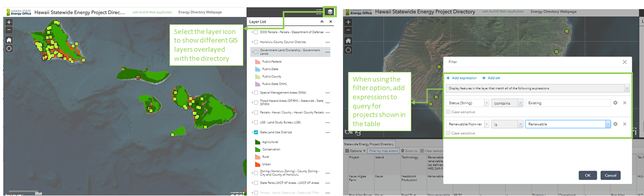Open options menu for LSB Land Study Bureau
Screen dimensions: 644x196
point(327,122)
